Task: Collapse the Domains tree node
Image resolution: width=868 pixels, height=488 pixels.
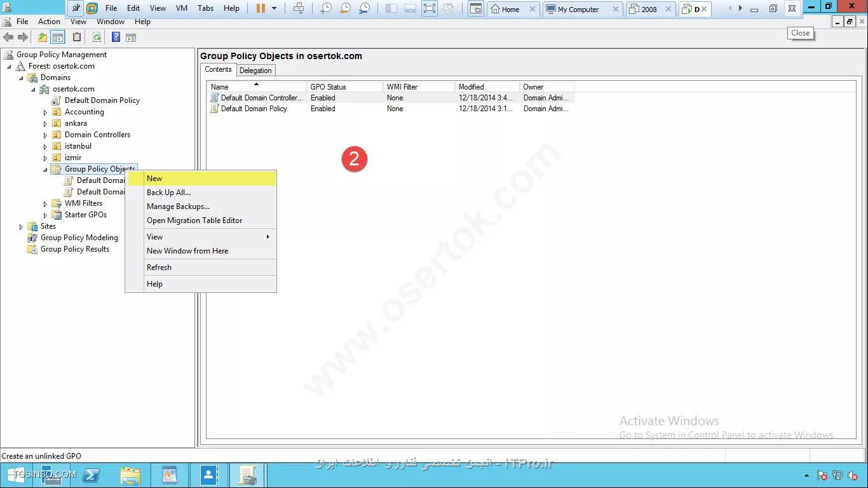Action: [21, 78]
